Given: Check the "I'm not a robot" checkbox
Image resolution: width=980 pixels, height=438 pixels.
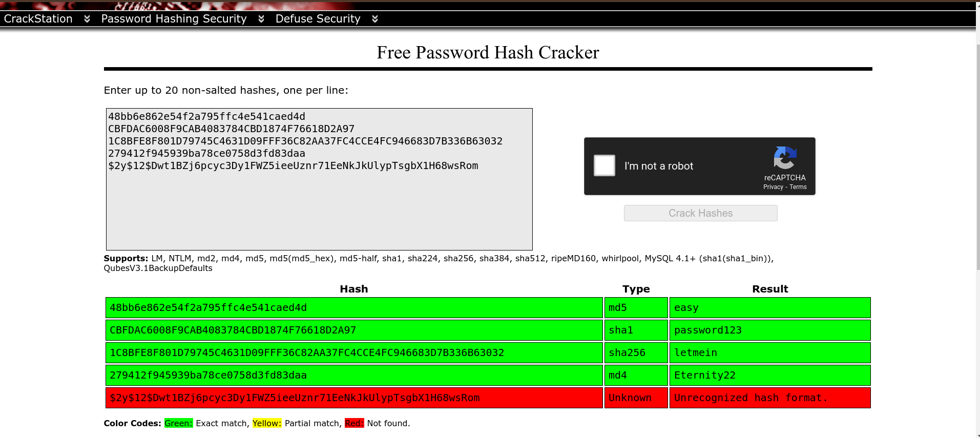Looking at the screenshot, I should point(604,165).
